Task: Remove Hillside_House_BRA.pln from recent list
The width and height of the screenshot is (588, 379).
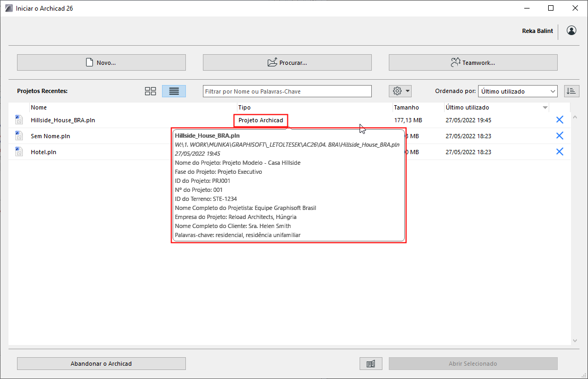Action: tap(559, 120)
